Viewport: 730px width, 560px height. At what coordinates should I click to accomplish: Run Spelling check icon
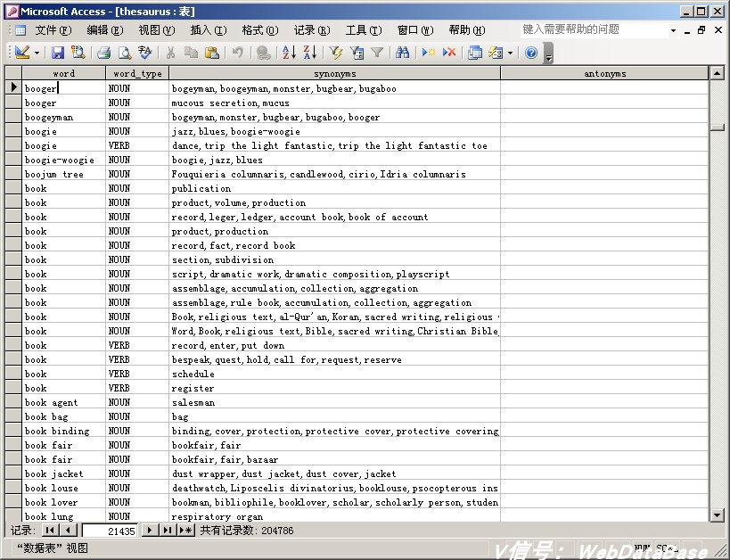[x=144, y=53]
